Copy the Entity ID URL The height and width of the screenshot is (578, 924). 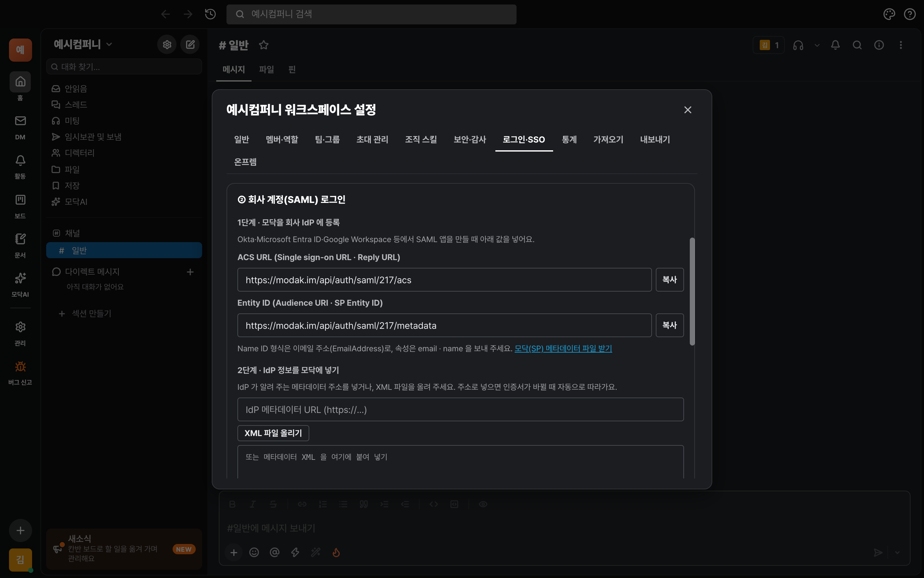pos(669,325)
